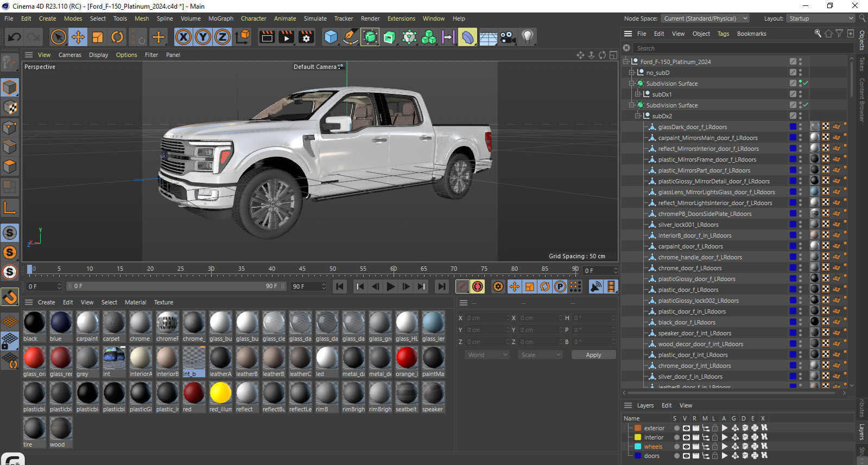Toggle Autokeying button
The height and width of the screenshot is (465, 868).
[x=478, y=286]
